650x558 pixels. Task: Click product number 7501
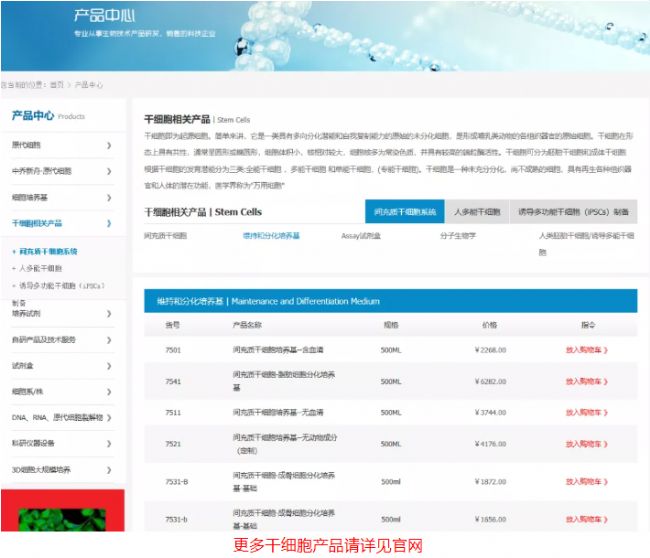click(173, 350)
